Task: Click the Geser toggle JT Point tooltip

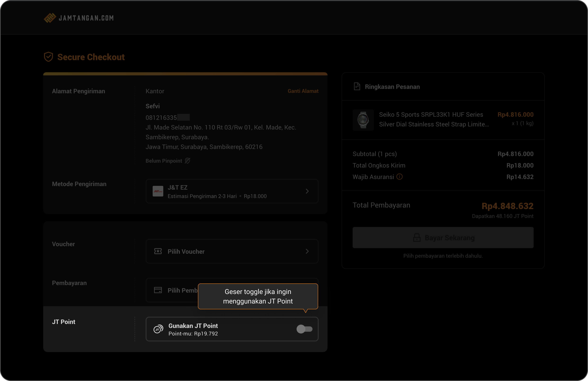Action: pos(258,296)
